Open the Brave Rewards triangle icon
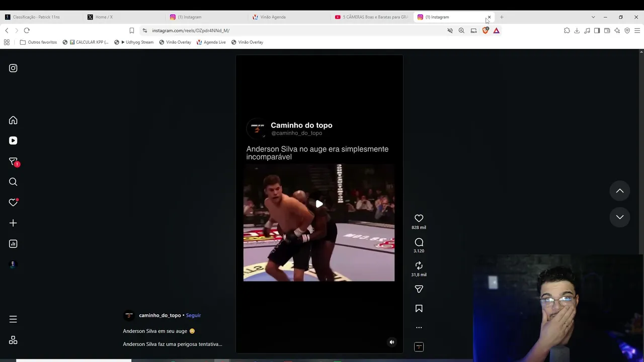Viewport: 644px width, 362px height. [x=496, y=31]
